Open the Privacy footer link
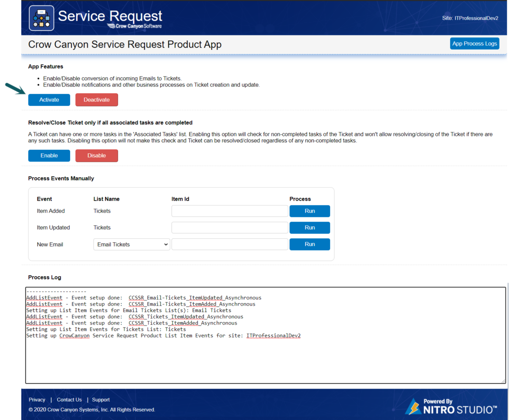The image size is (510, 420). tap(37, 400)
